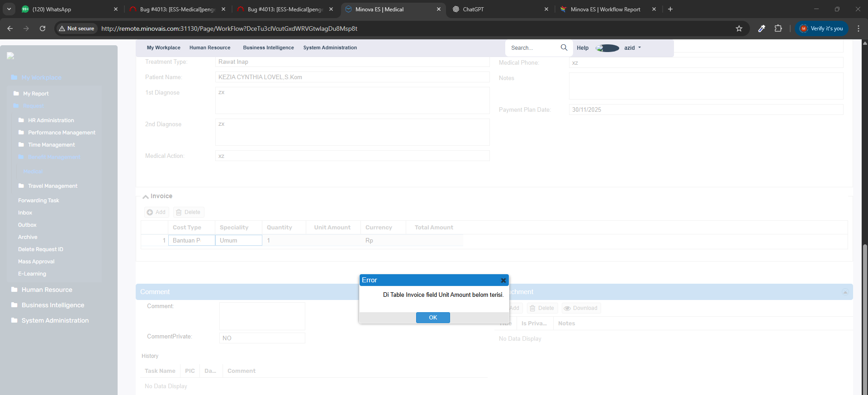Close the Error dialog with X icon
Viewport: 868px width, 395px height.
tap(503, 281)
